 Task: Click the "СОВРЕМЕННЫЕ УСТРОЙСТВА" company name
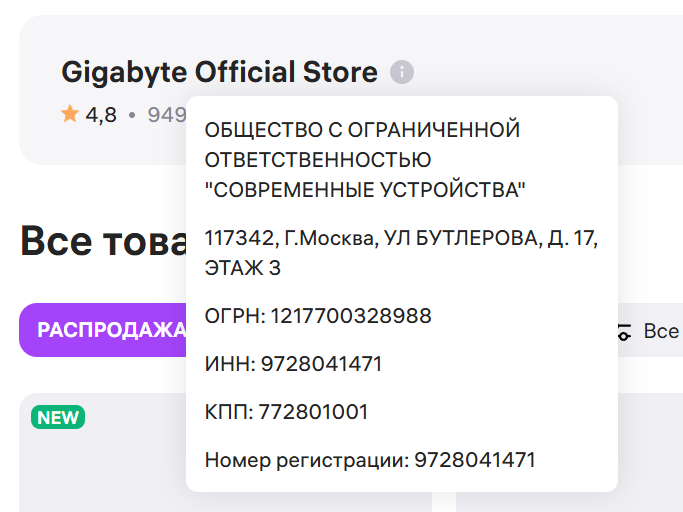point(365,189)
